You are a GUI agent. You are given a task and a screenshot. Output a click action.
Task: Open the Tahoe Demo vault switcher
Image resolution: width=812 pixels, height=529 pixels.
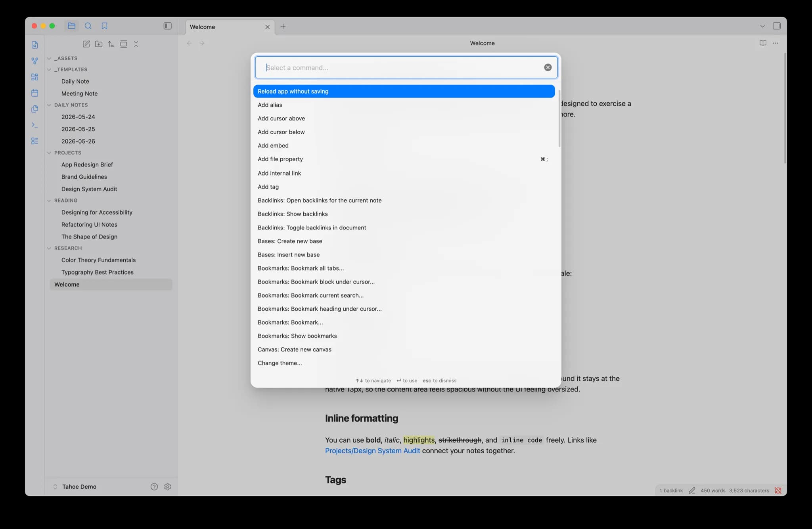point(75,487)
